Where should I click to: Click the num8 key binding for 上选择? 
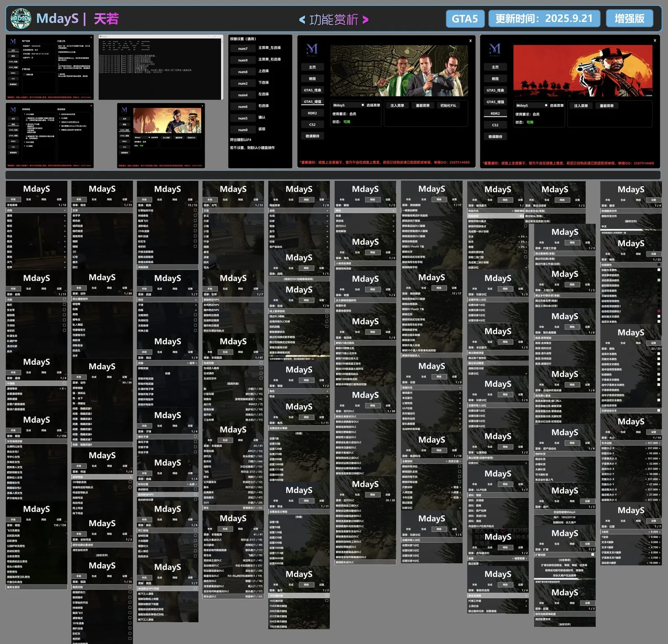[x=243, y=72]
